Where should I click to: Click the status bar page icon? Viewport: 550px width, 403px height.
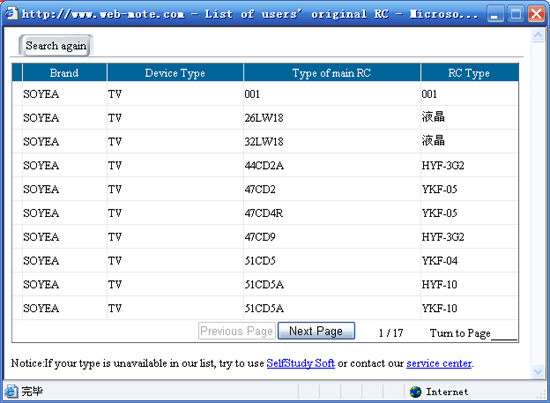pyautogui.click(x=11, y=391)
